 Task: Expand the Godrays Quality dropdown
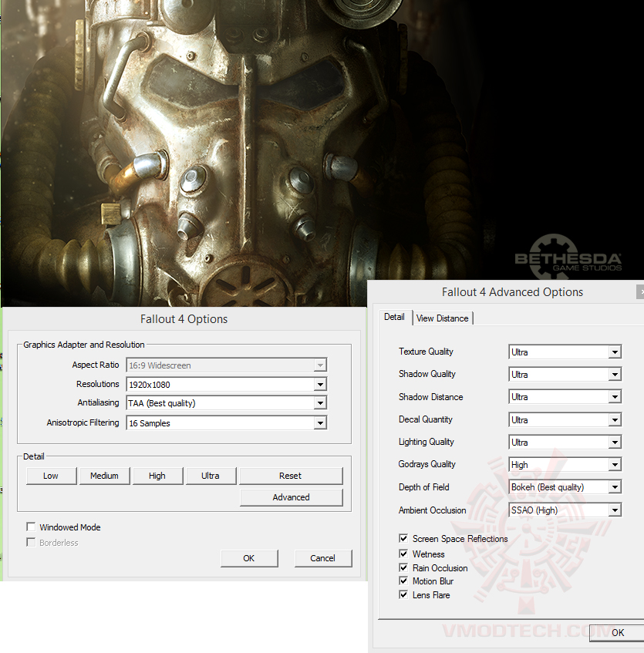pyautogui.click(x=565, y=464)
